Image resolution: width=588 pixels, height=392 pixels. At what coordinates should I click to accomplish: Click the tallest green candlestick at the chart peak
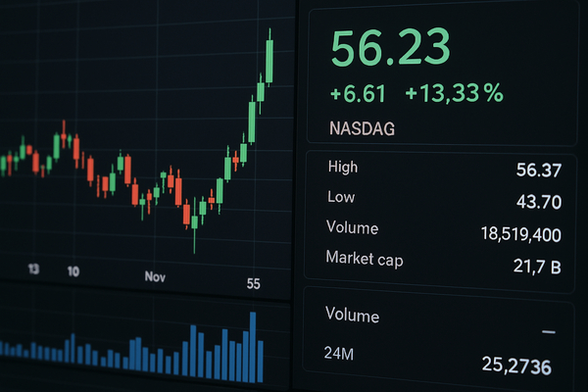point(269,61)
